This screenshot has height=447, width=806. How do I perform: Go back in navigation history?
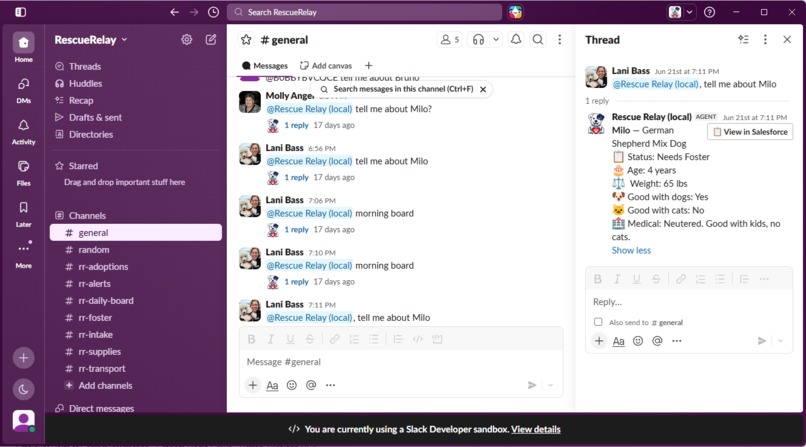click(x=174, y=12)
